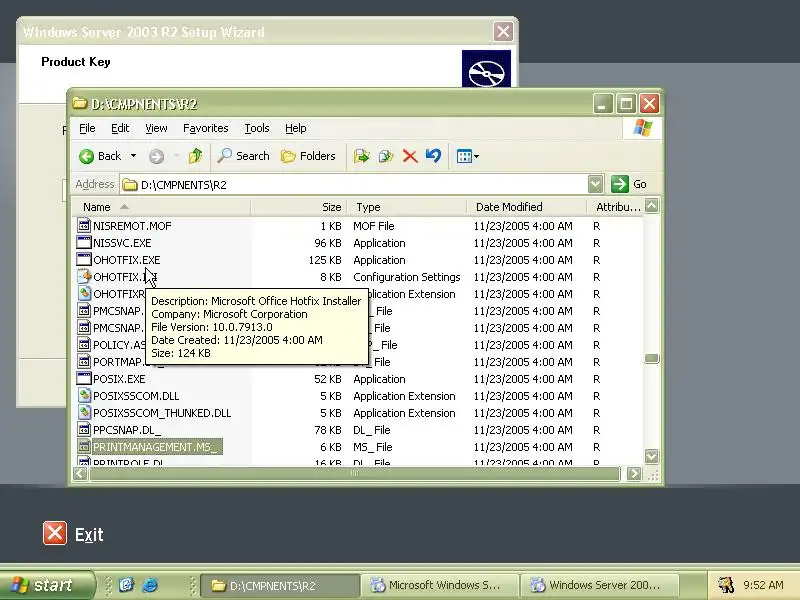Sort by the Name column header
Screen dimensions: 800x600
(x=162, y=207)
